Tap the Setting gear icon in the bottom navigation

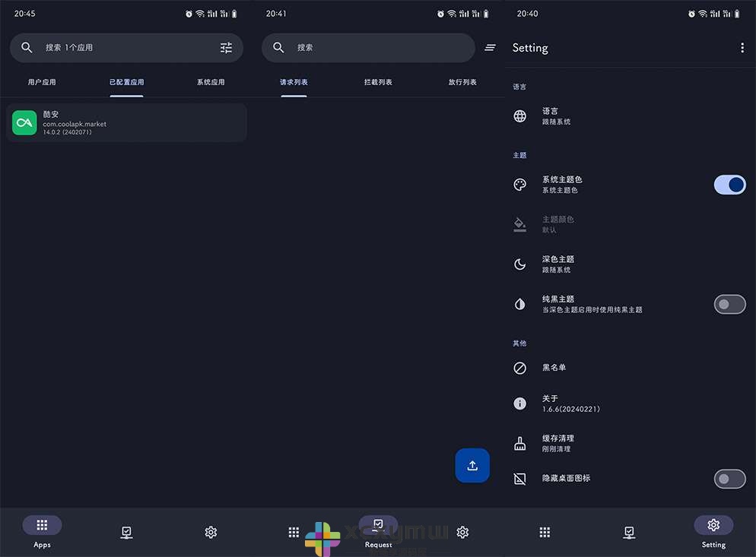click(713, 524)
